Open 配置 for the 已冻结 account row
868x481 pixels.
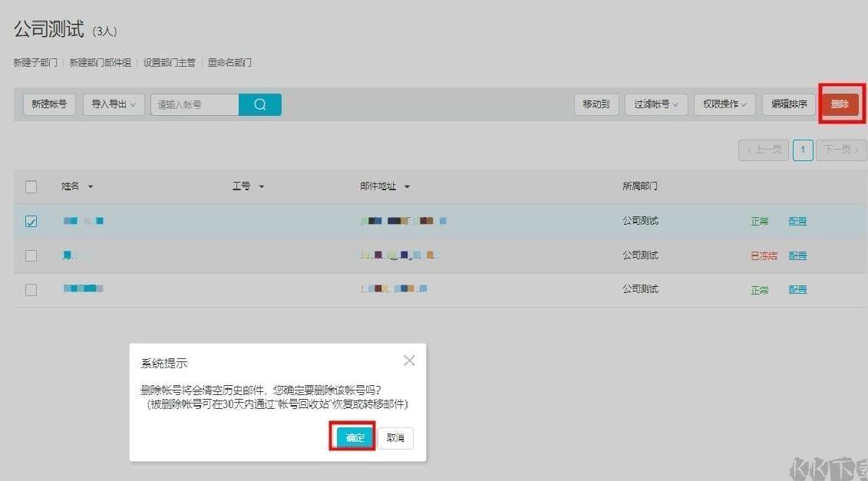point(797,255)
